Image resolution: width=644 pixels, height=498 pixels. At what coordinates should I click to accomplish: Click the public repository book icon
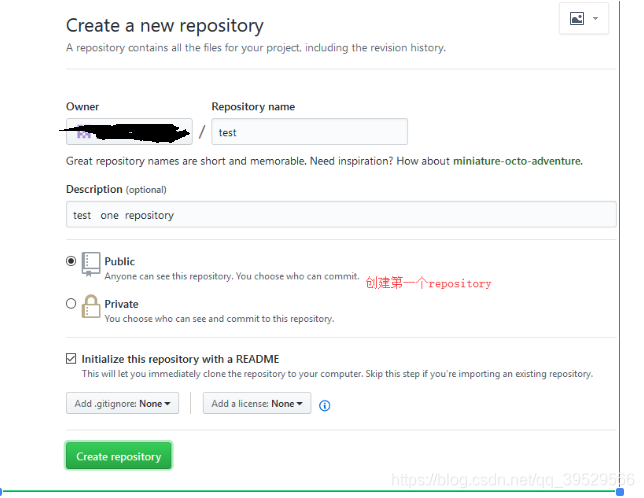point(91,264)
